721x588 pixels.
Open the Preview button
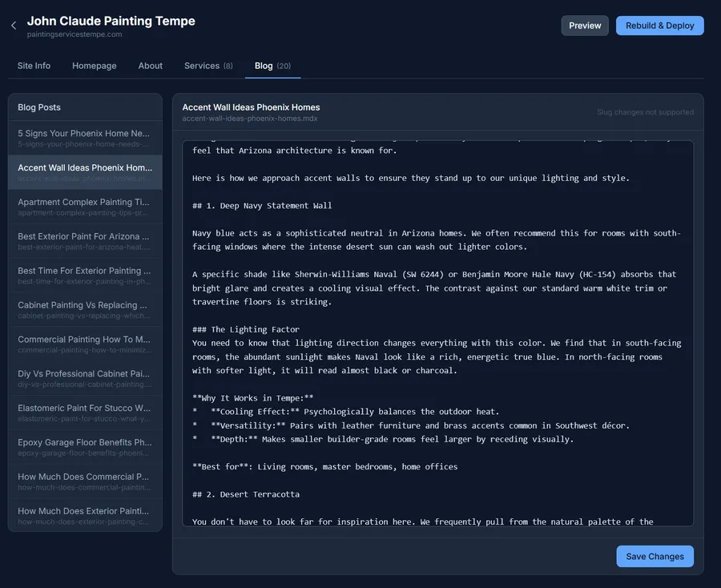[585, 26]
